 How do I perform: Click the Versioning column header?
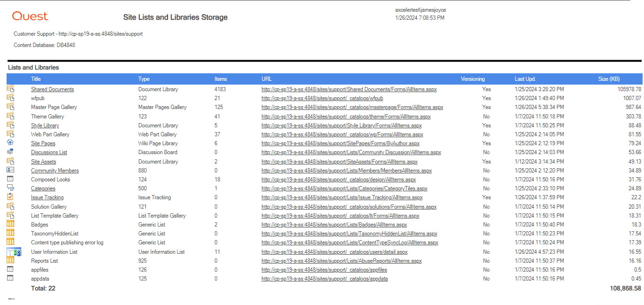(x=473, y=78)
